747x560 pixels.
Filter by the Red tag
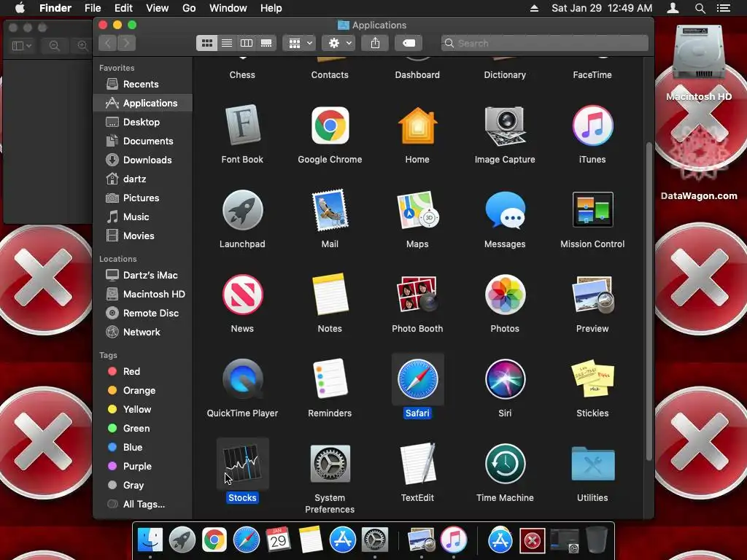[143, 371]
